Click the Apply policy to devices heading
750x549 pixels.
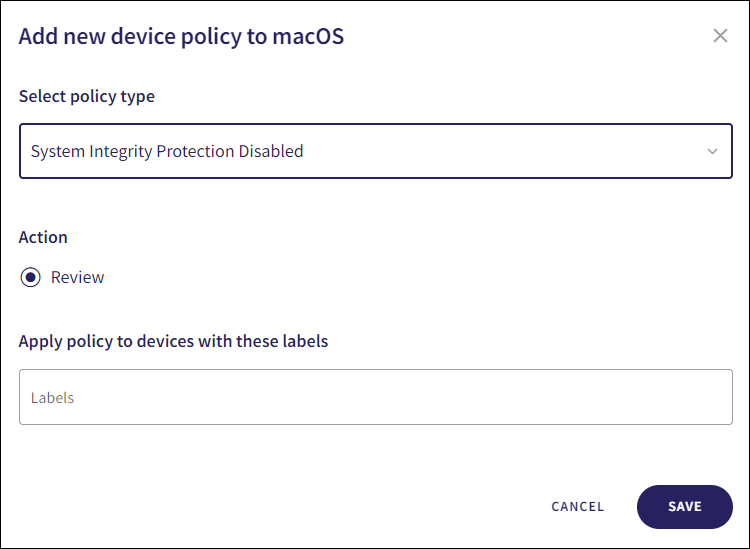point(173,341)
